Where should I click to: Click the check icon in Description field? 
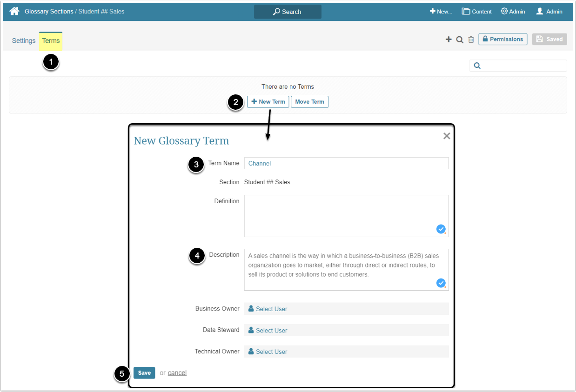[x=441, y=283]
